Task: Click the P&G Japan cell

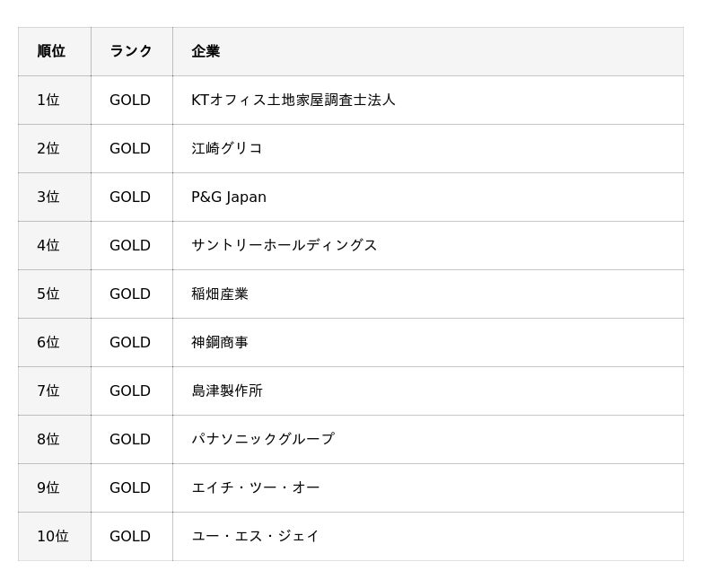Action: click(x=229, y=197)
